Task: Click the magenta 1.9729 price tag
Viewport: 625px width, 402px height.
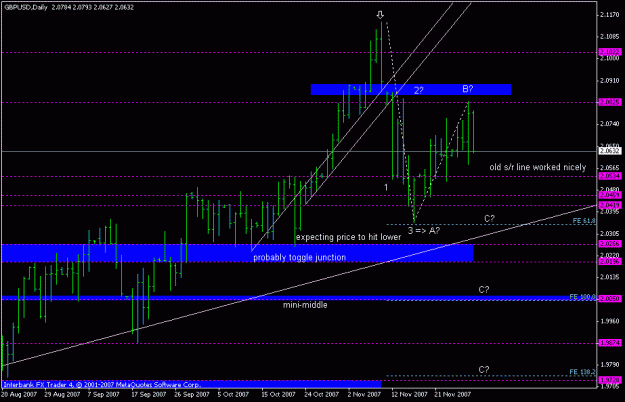Action: (x=610, y=380)
